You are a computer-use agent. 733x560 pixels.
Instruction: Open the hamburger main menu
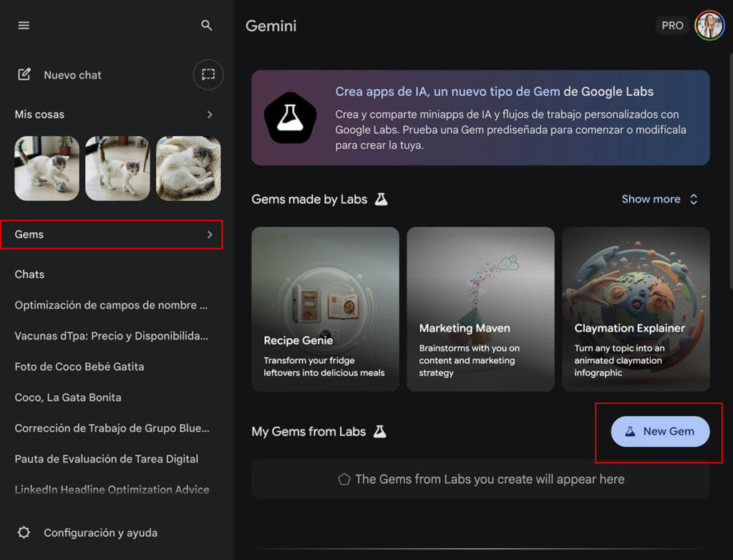[24, 25]
